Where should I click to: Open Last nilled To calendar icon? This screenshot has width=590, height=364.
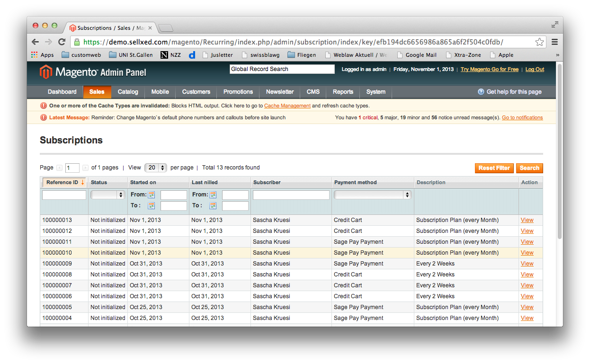[x=213, y=205]
